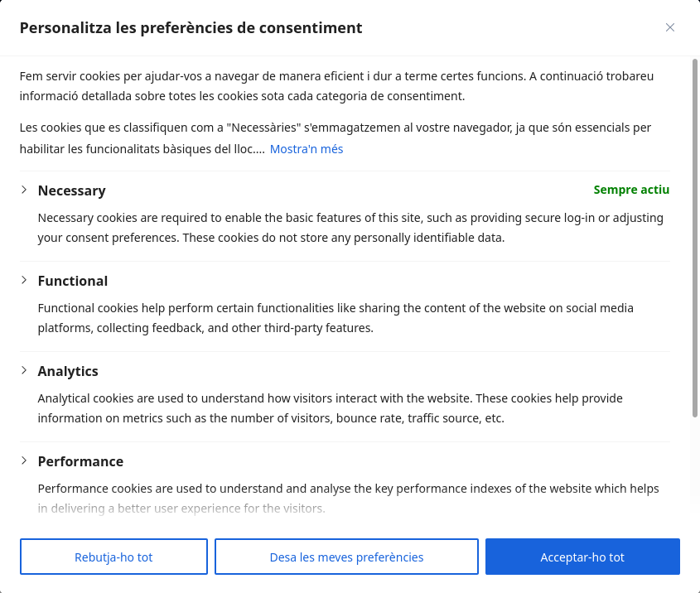This screenshot has width=700, height=593.
Task: Click the Necessary category heading
Action: (72, 190)
